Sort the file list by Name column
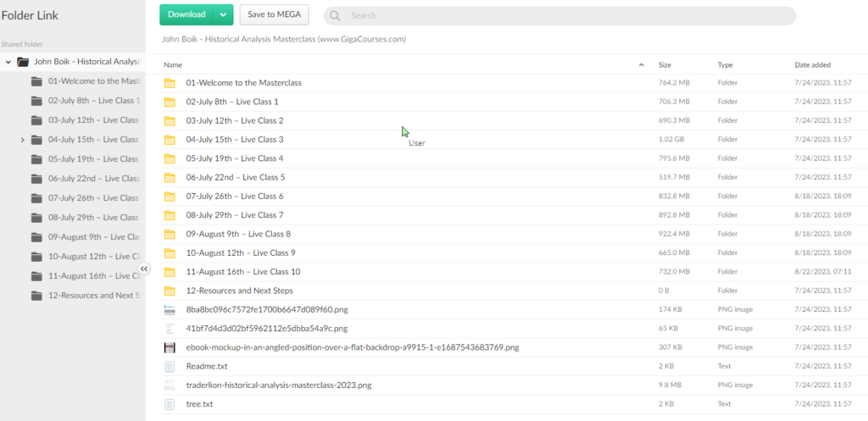The width and height of the screenshot is (868, 421). click(173, 65)
